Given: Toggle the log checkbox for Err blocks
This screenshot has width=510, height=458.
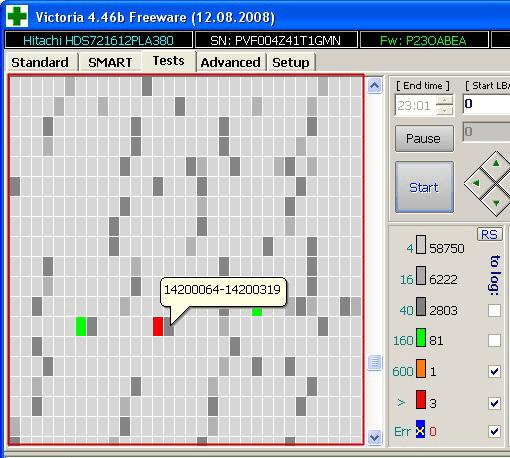Looking at the screenshot, I should (x=494, y=431).
